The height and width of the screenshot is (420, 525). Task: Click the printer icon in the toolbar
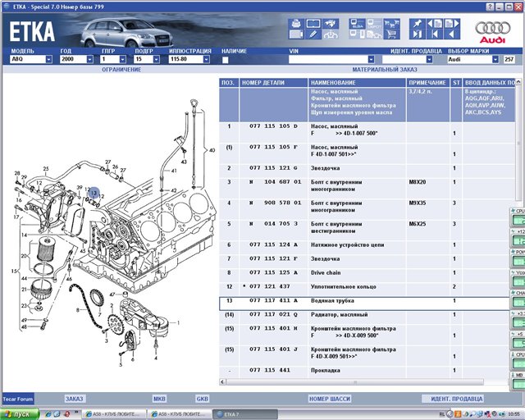coord(296,23)
